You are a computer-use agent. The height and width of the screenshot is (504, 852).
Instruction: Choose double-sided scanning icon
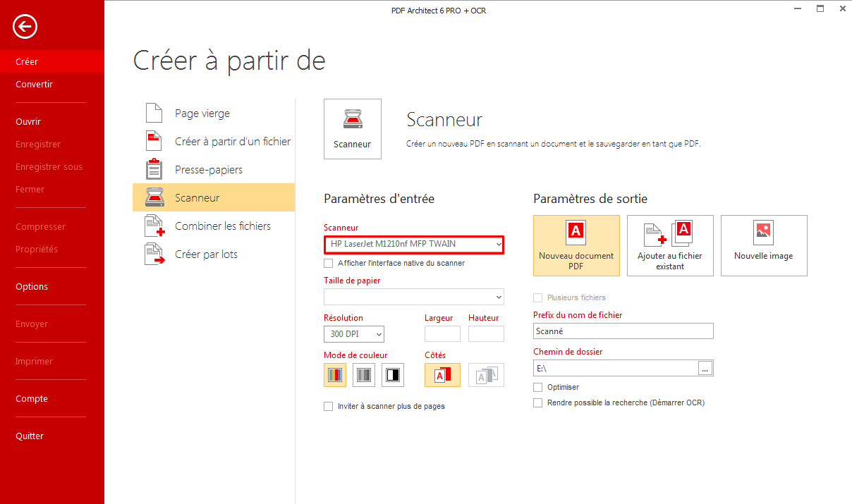[487, 375]
